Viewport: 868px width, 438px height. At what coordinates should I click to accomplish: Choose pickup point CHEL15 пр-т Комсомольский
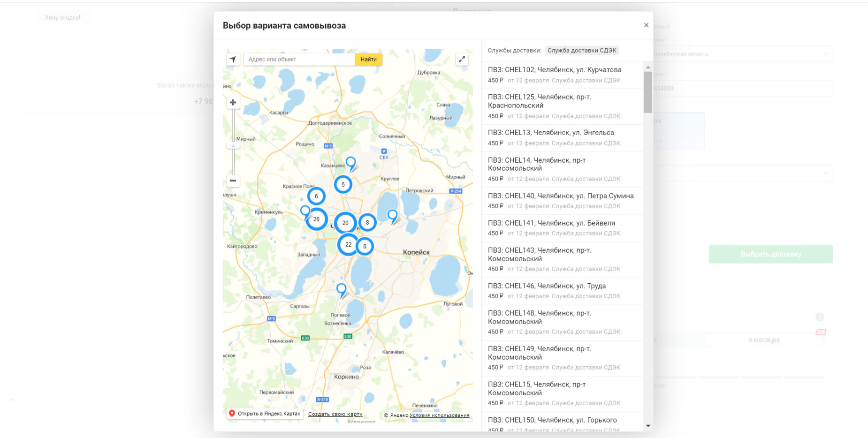[x=562, y=394]
